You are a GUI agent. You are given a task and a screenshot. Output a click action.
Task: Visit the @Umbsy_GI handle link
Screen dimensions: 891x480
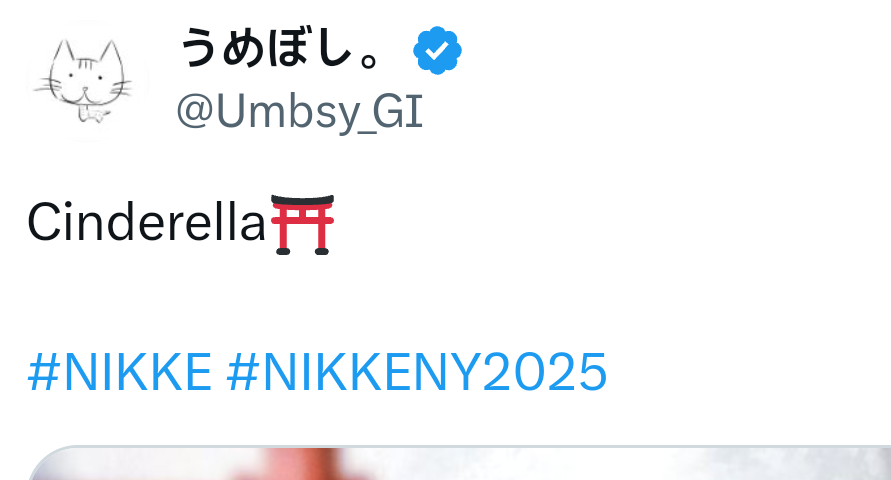pyautogui.click(x=300, y=112)
